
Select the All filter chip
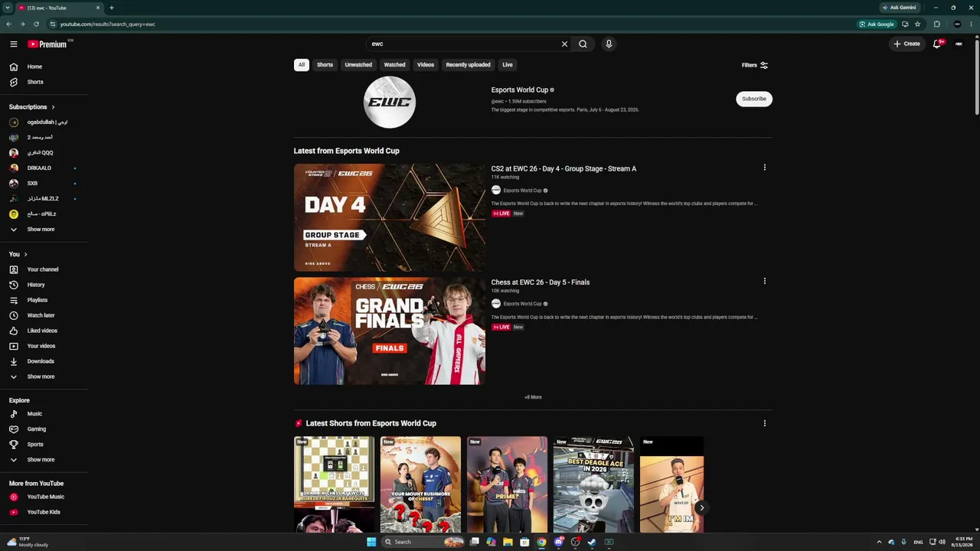click(x=302, y=65)
